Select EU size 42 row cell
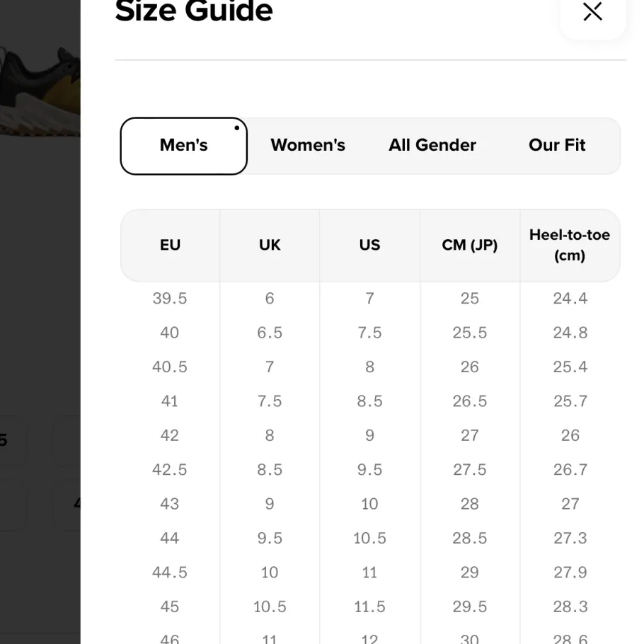 coord(170,435)
